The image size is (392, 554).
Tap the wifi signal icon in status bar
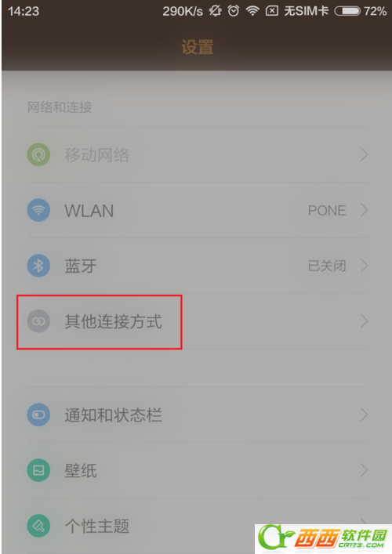click(252, 11)
